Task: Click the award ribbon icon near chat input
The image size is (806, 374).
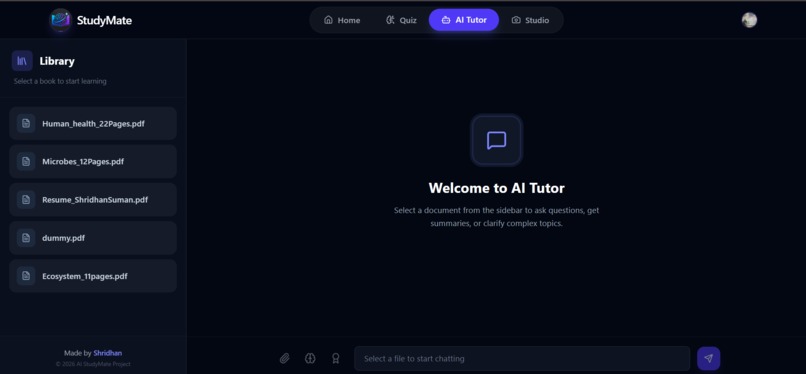Action: (336, 358)
